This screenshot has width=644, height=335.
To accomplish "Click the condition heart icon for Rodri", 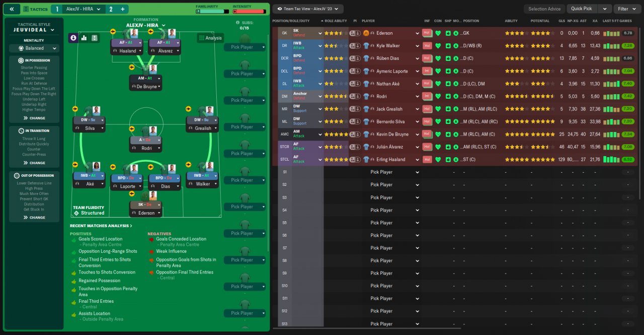I will tap(438, 96).
